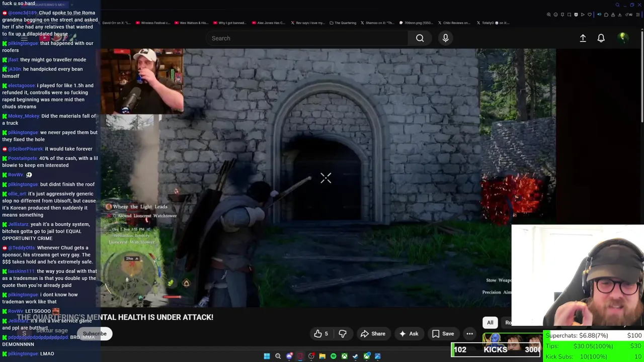Click the ad blocker shield icon
Viewport: 644px width, 362px height.
[x=576, y=15]
